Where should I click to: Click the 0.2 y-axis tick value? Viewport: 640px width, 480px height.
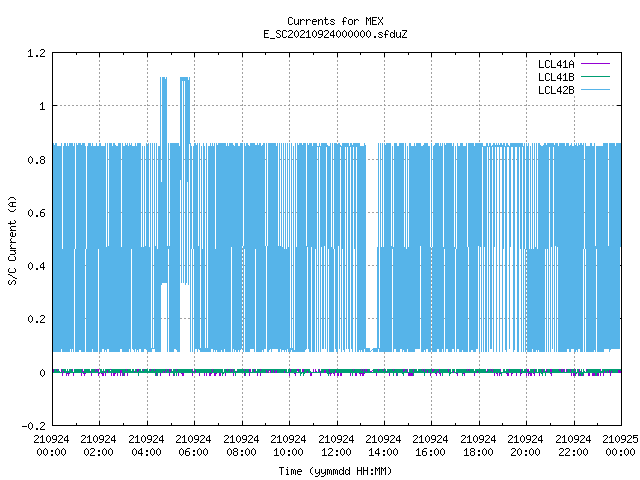tap(36, 319)
